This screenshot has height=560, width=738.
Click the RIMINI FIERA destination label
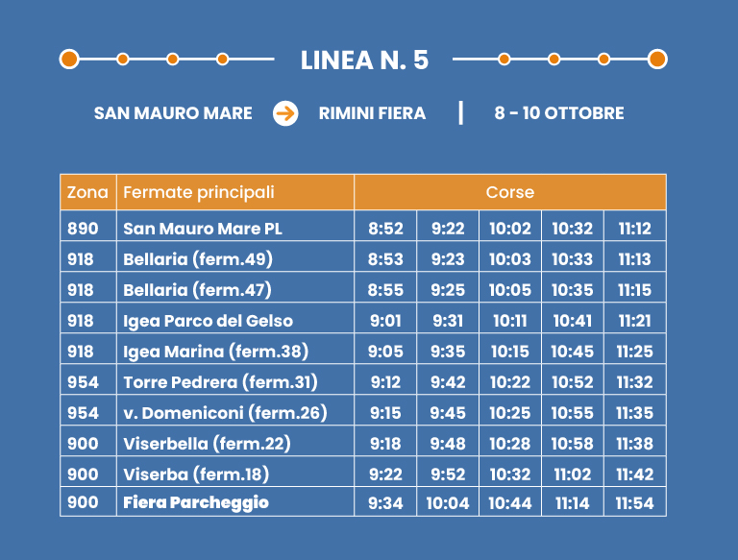[x=372, y=113]
